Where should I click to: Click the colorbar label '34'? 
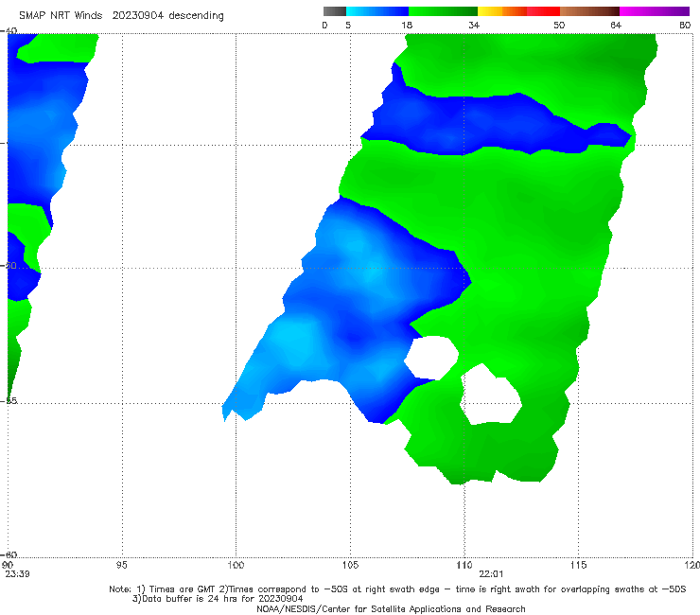(x=474, y=25)
